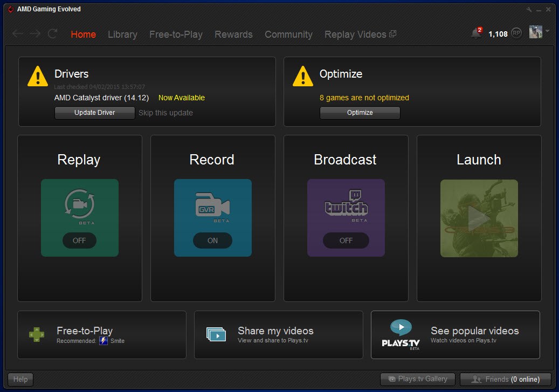Open the Home tab

pos(84,35)
